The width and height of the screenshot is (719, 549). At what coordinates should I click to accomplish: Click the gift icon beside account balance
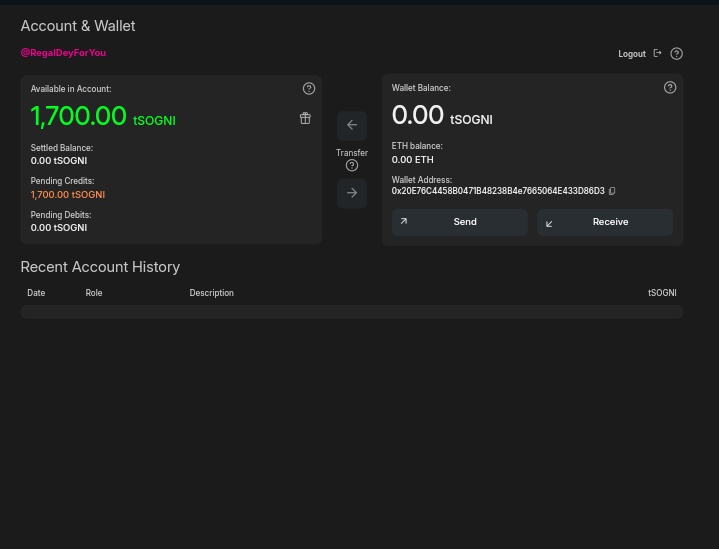tap(305, 118)
